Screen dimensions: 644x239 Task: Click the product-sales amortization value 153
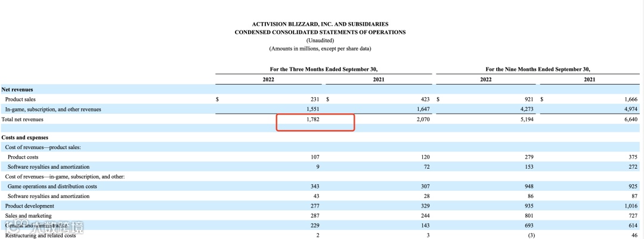click(529, 167)
